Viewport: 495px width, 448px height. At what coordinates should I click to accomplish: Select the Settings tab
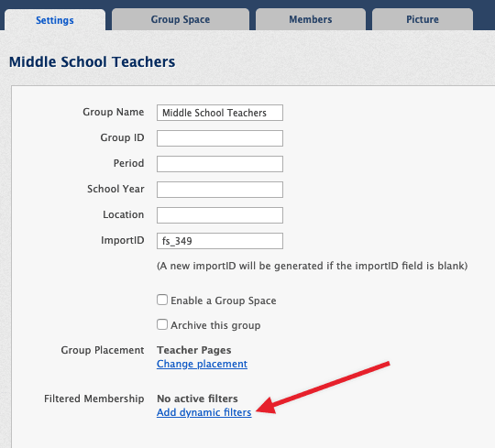coord(55,20)
